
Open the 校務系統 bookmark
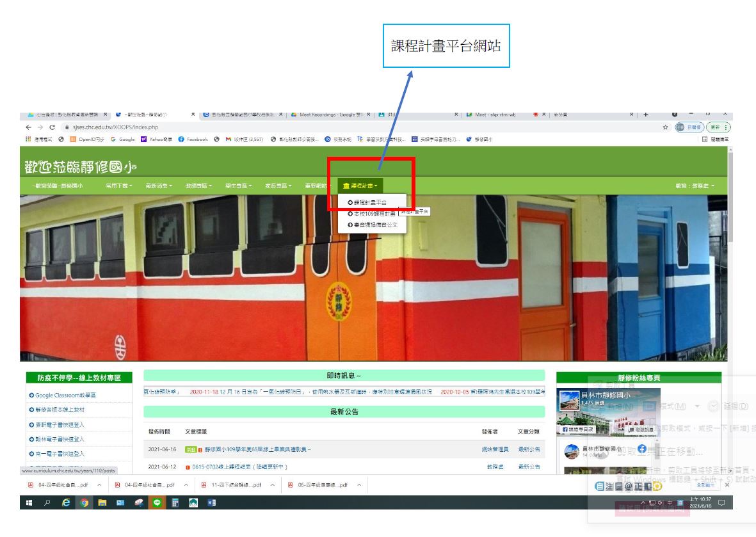pyautogui.click(x=338, y=140)
